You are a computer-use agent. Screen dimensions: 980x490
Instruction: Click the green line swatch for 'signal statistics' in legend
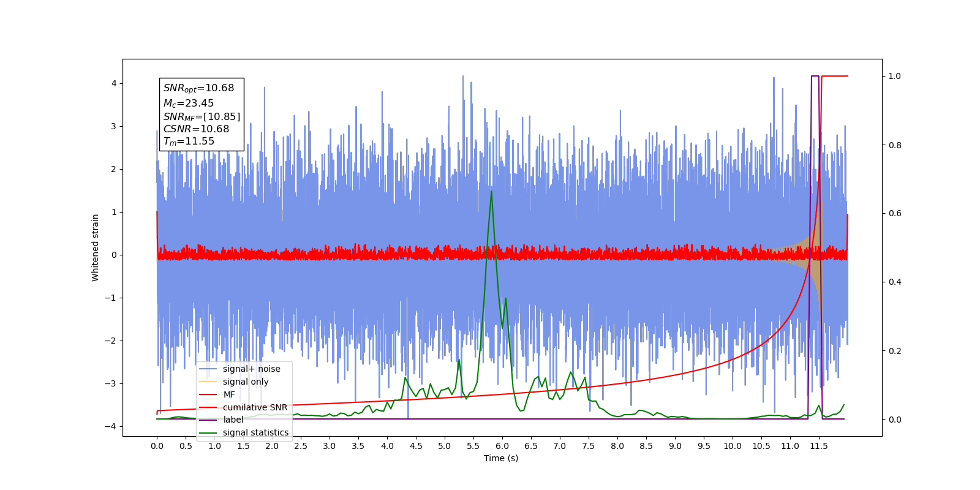(x=208, y=432)
